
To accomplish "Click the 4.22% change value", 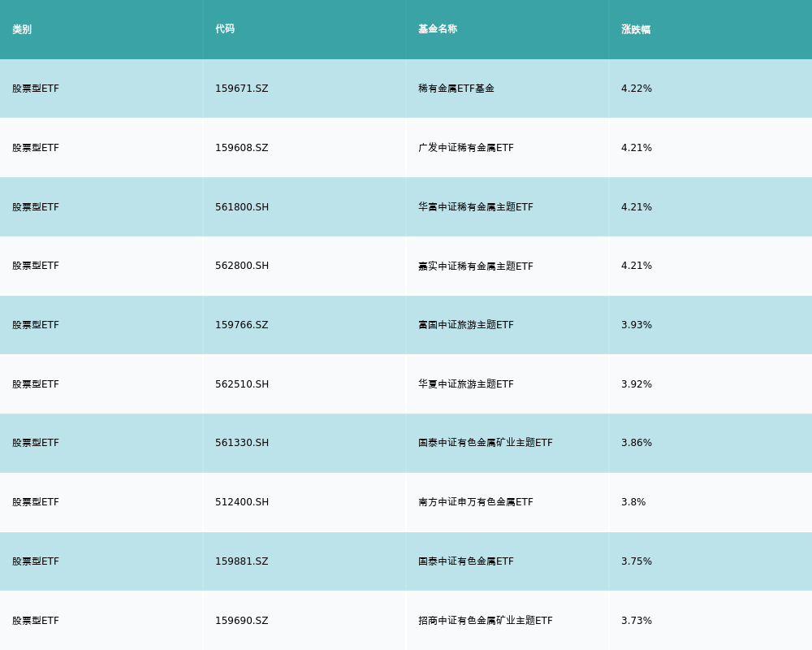I will tap(637, 89).
